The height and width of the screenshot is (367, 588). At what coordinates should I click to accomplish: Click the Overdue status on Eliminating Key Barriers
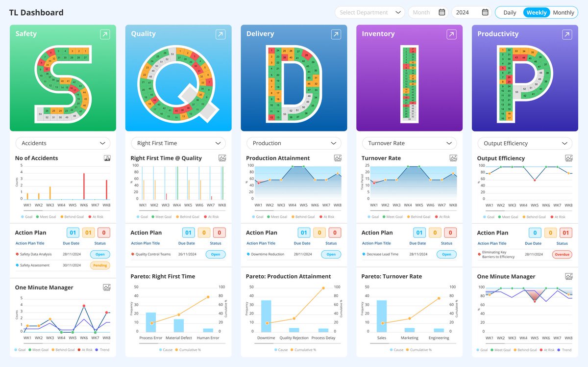point(562,254)
